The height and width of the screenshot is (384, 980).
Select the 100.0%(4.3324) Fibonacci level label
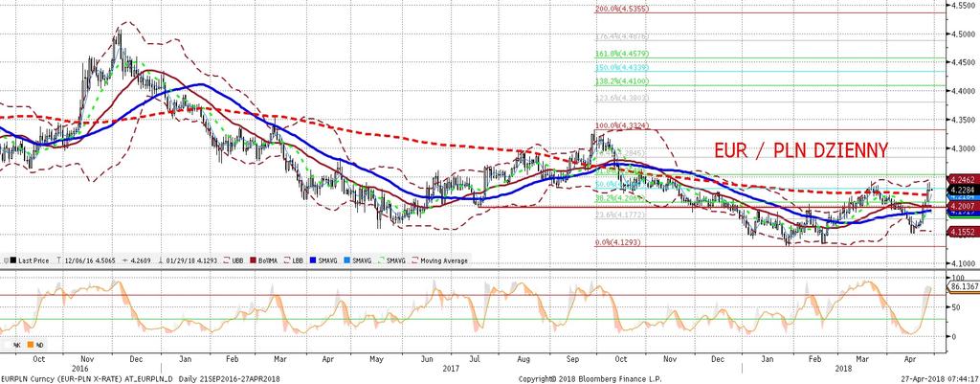pyautogui.click(x=622, y=125)
